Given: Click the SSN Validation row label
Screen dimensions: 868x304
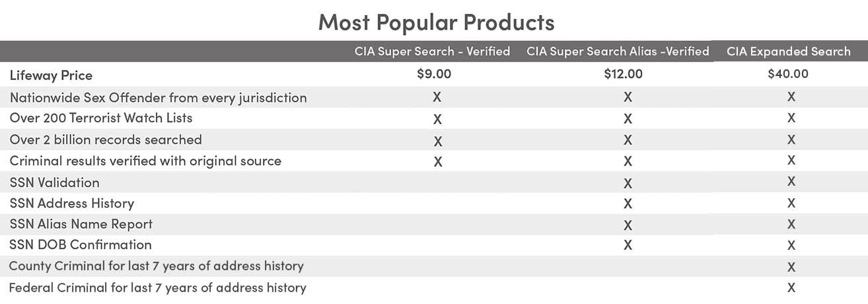Looking at the screenshot, I should click(x=54, y=182).
